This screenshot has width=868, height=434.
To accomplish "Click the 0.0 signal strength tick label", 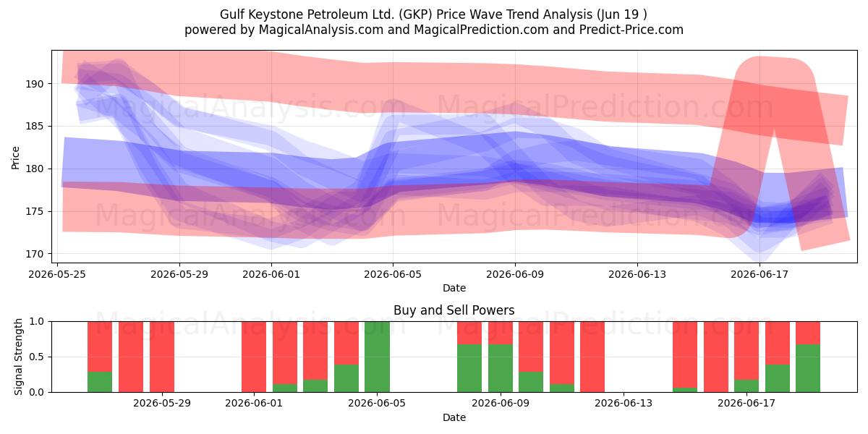I will click(38, 392).
